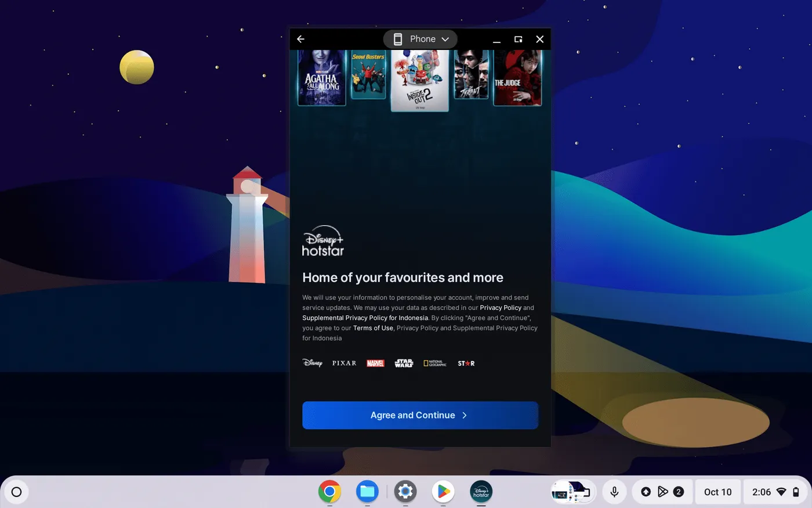812x508 pixels.
Task: Select The Judge poster
Action: coord(517,77)
